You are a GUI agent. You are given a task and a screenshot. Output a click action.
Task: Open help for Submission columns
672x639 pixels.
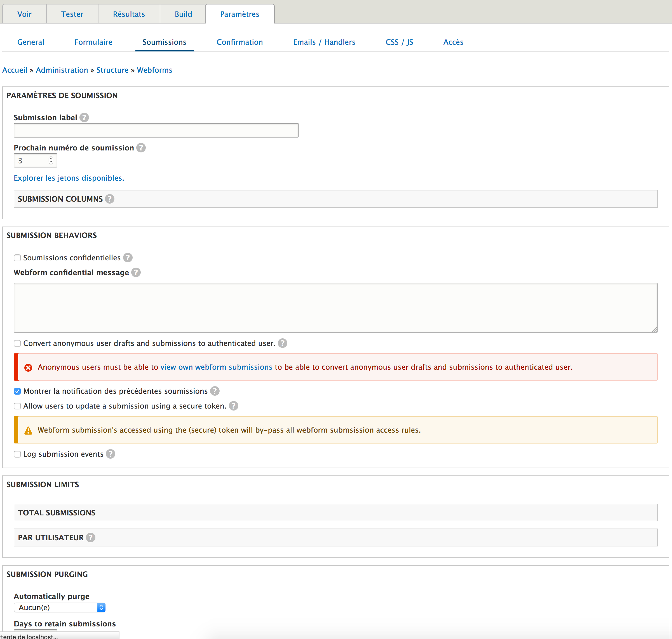click(x=110, y=199)
